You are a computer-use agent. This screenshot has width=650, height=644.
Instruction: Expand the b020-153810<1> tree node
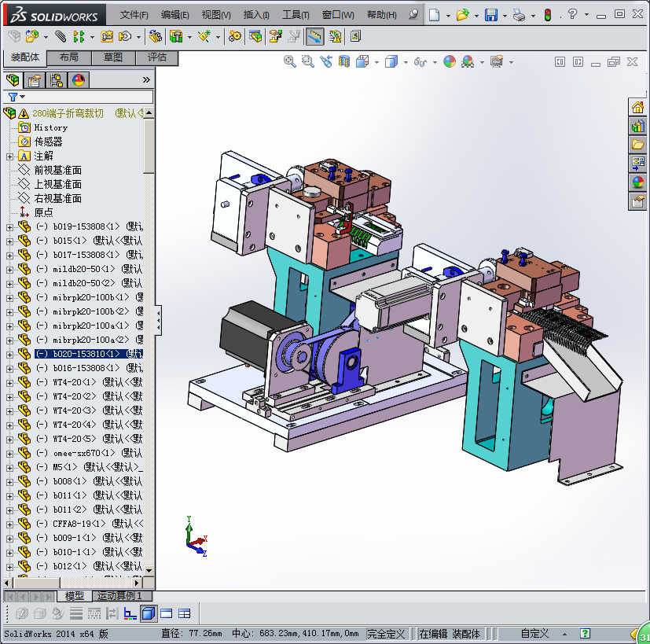(x=9, y=355)
